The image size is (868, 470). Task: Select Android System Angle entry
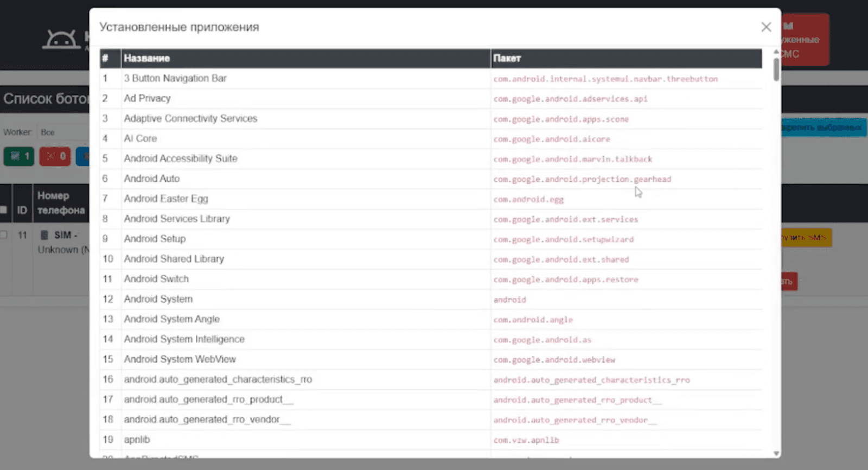171,319
